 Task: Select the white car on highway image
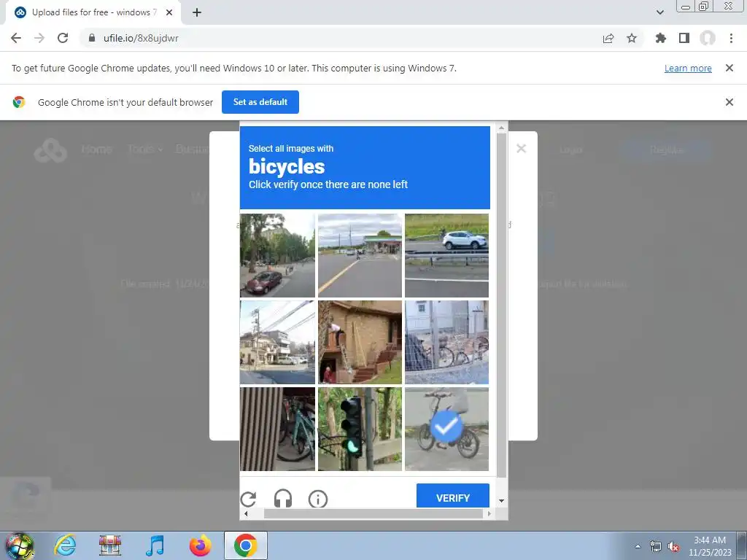tap(446, 255)
